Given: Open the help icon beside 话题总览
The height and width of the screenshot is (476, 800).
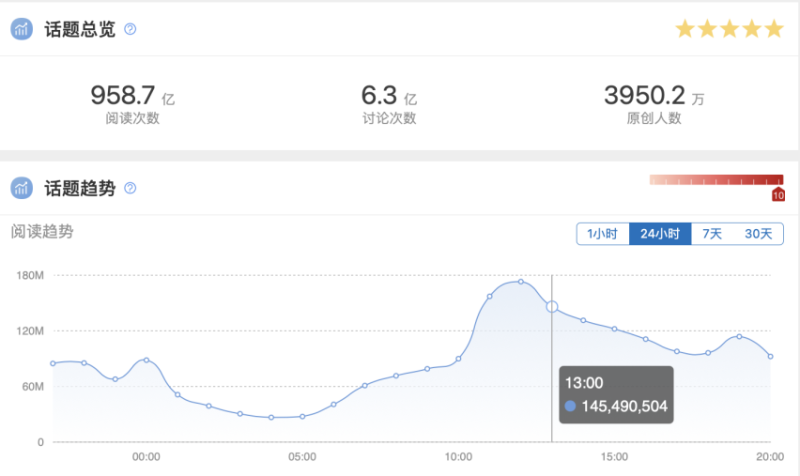Looking at the screenshot, I should 129,30.
